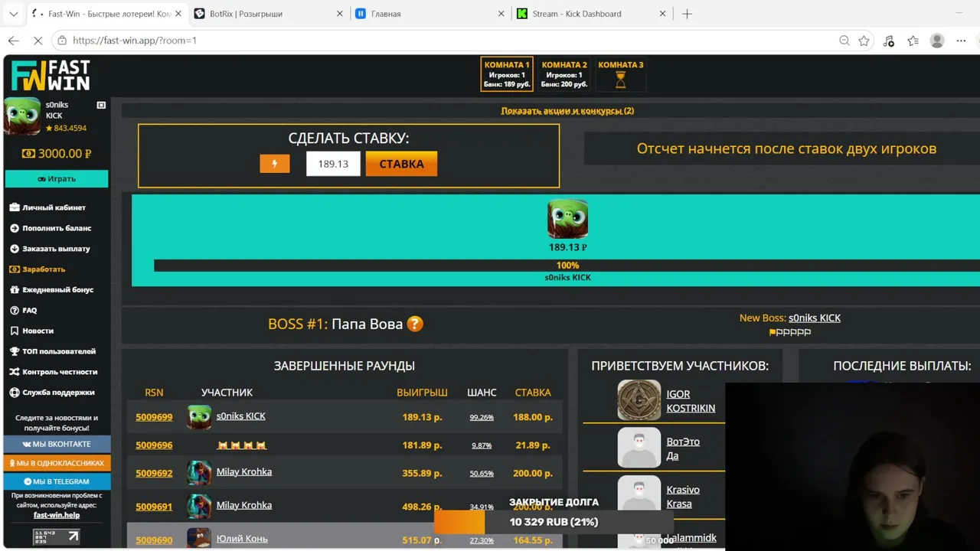The image size is (980, 551).
Task: Open the browser tab list dropdown
Action: click(x=14, y=14)
